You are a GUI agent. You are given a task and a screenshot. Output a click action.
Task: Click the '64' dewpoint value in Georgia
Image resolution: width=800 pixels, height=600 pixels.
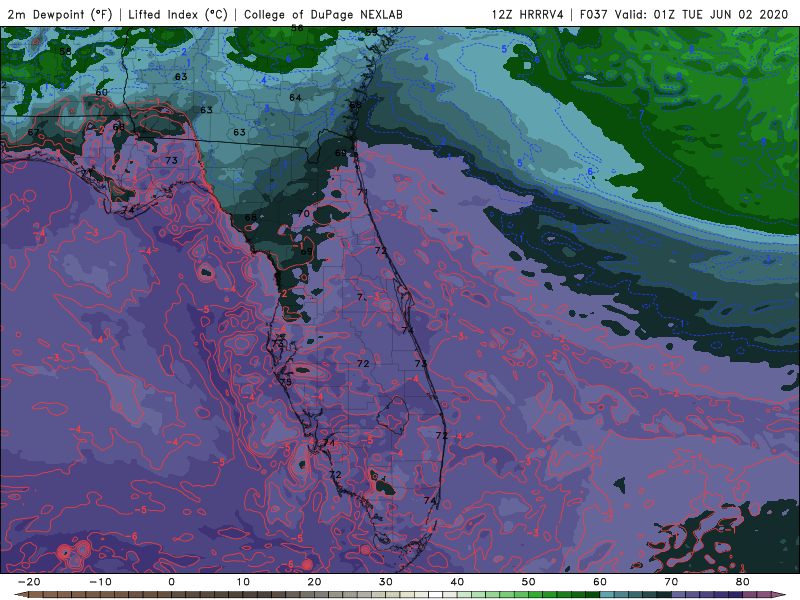click(x=295, y=97)
